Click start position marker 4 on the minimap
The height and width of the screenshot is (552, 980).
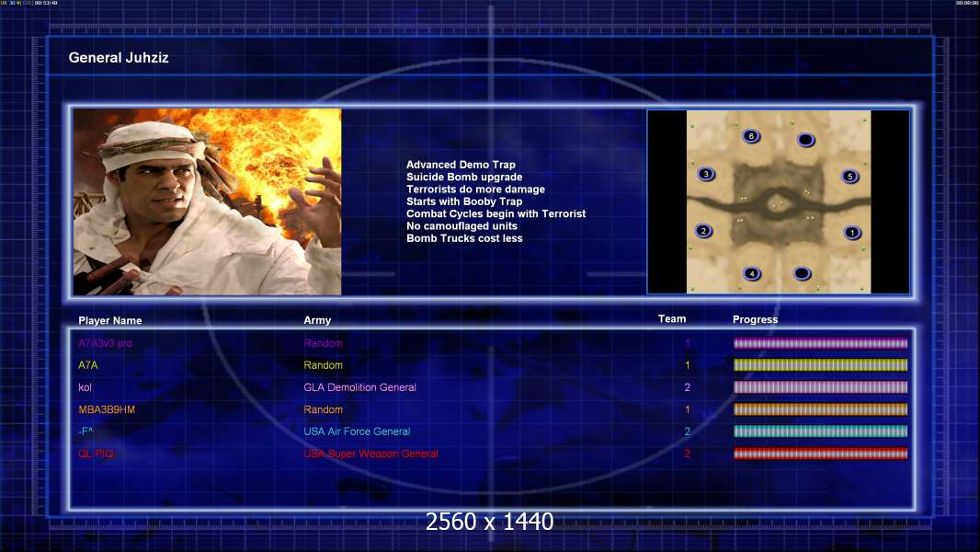point(752,273)
